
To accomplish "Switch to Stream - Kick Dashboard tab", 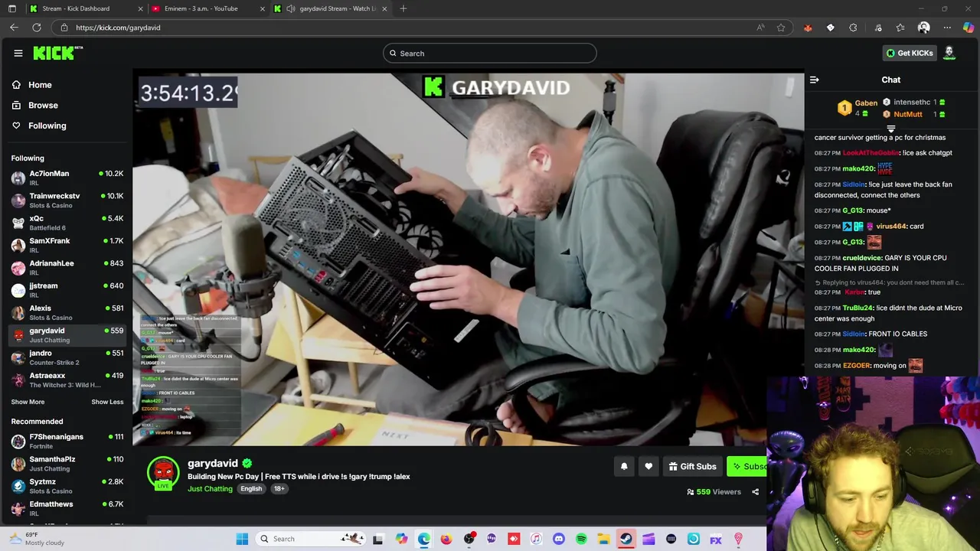I will click(86, 8).
